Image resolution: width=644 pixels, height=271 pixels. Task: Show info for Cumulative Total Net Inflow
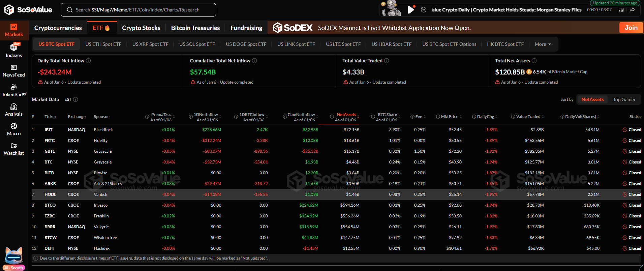(x=254, y=61)
